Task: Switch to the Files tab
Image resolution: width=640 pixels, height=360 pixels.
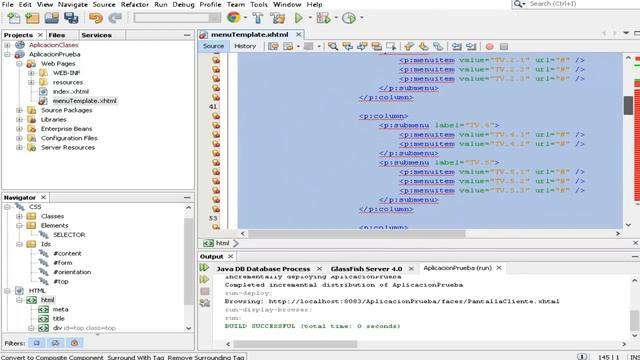Action: click(x=57, y=35)
